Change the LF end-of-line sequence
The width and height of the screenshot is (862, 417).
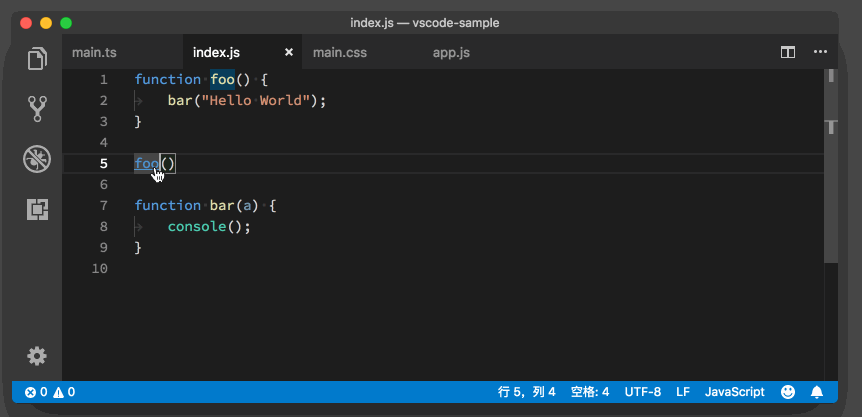click(x=683, y=392)
